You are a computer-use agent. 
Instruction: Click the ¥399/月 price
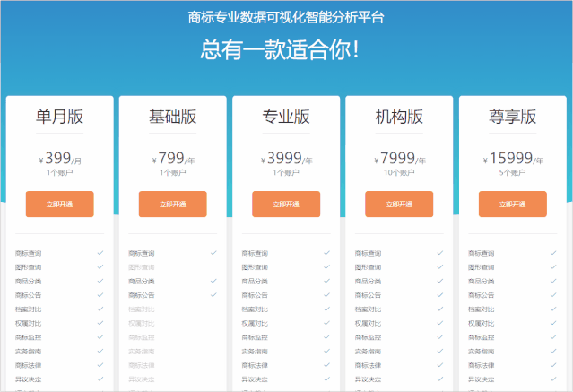[x=60, y=159]
